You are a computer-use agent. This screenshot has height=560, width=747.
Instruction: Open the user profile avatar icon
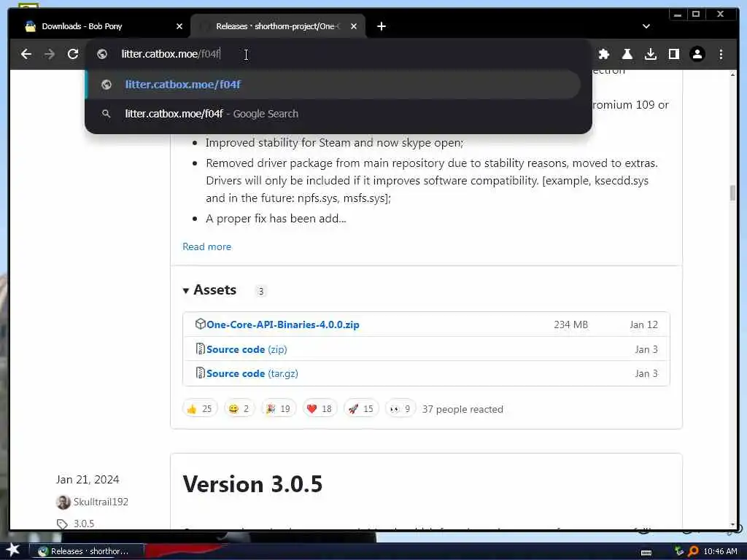click(697, 54)
